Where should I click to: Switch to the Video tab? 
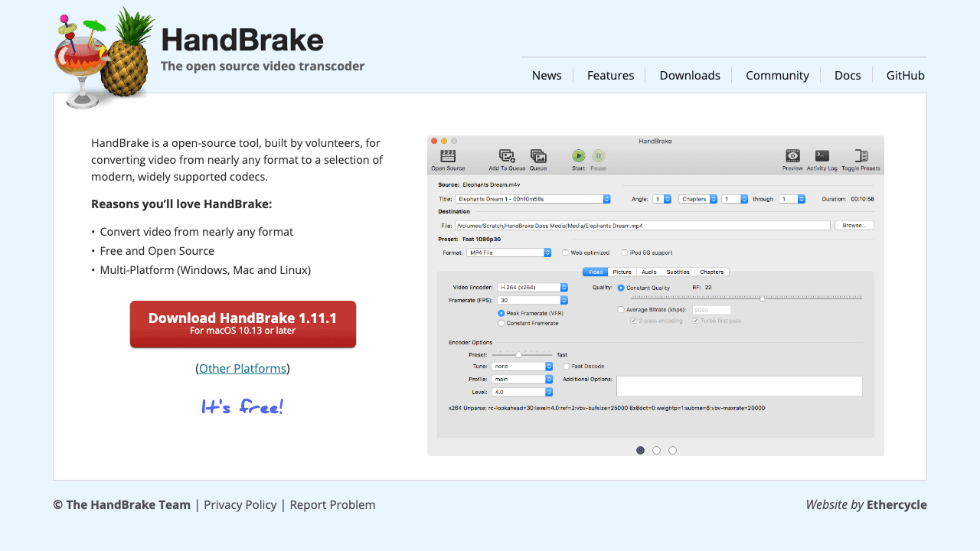click(x=596, y=272)
